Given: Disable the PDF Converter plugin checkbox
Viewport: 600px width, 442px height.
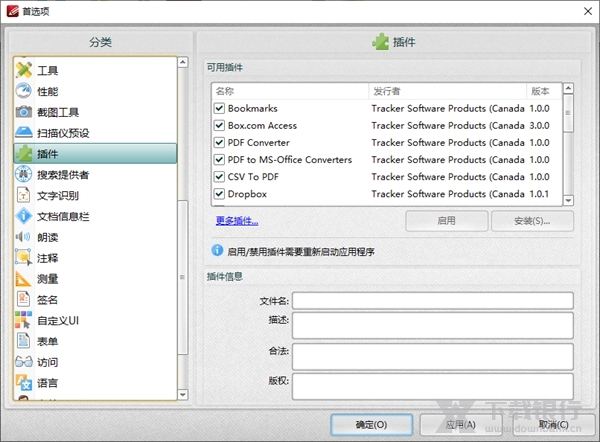Looking at the screenshot, I should pos(219,142).
